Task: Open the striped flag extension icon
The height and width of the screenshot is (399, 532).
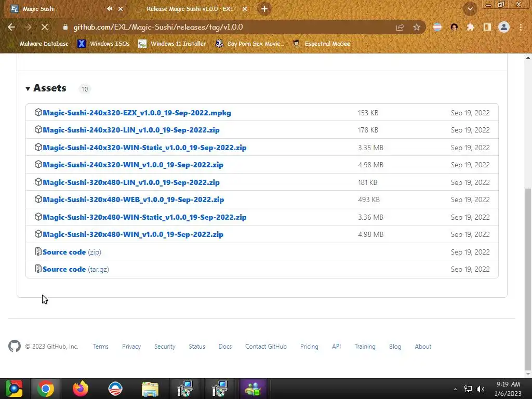Action: [437, 27]
